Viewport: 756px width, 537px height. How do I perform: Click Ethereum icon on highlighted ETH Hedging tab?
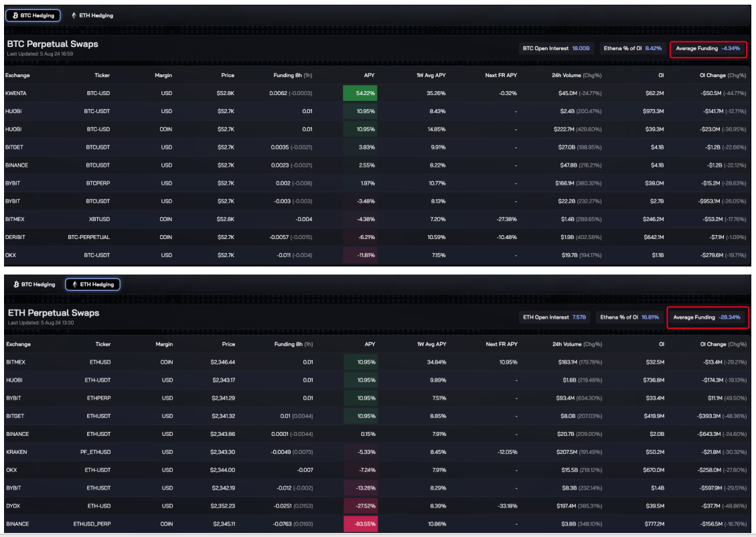tap(74, 285)
